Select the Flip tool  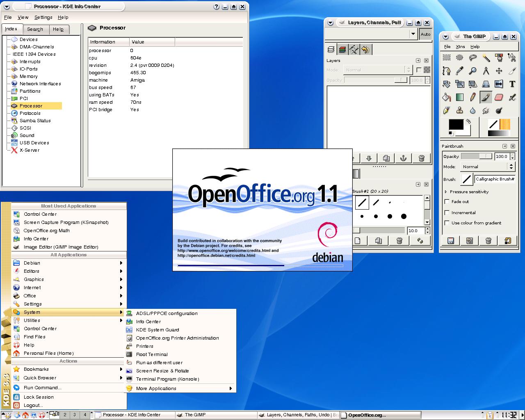click(499, 84)
